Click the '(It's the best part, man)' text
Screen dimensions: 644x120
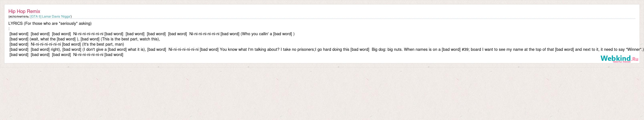point(103,44)
